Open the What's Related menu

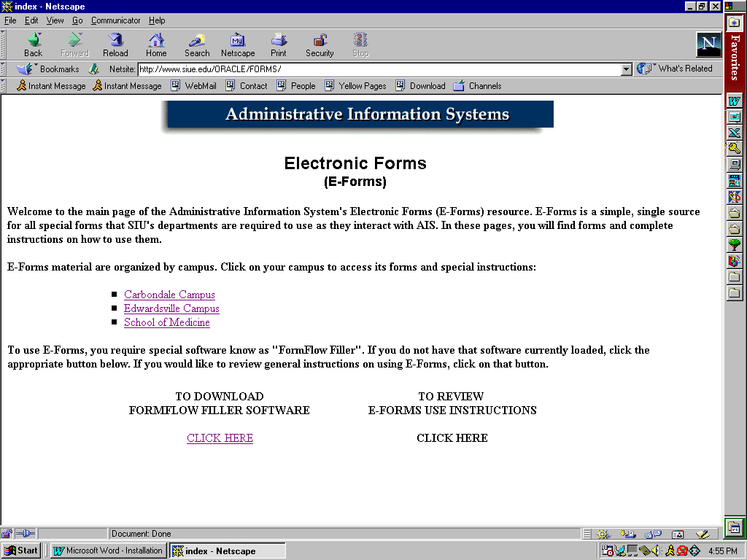(676, 69)
